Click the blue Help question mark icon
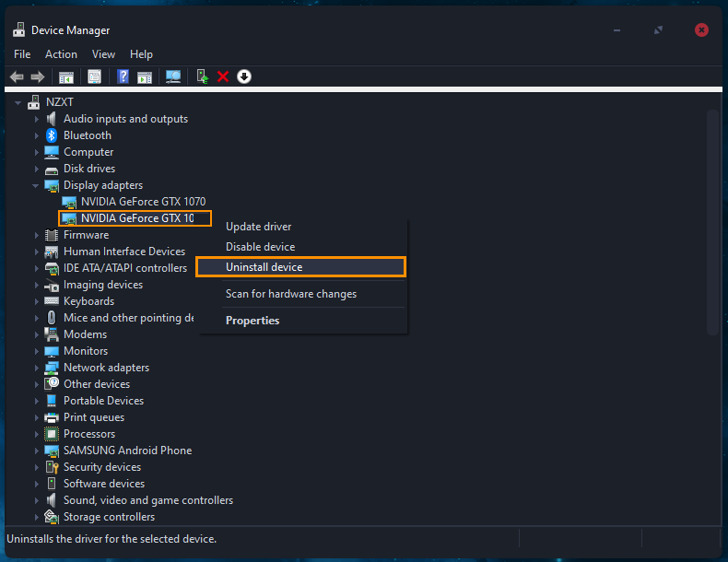 coord(123,76)
